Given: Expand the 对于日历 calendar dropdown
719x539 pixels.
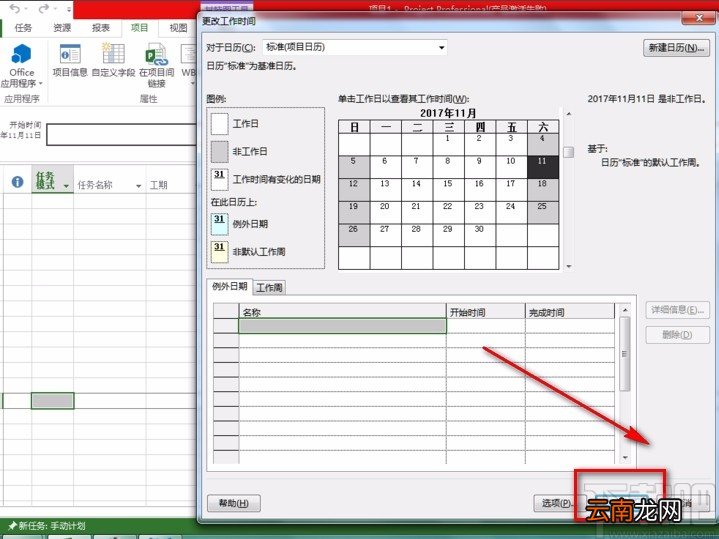Looking at the screenshot, I should 441,47.
